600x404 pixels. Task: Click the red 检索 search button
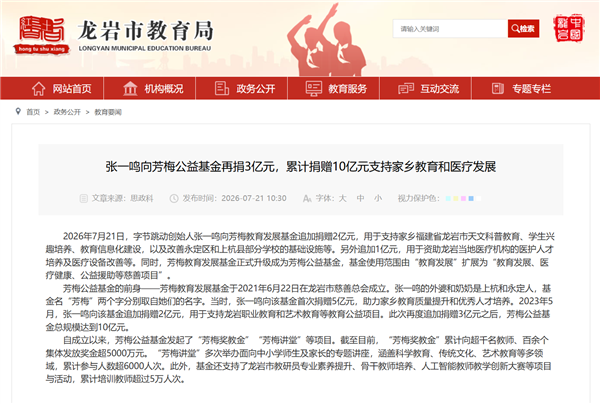(x=523, y=29)
